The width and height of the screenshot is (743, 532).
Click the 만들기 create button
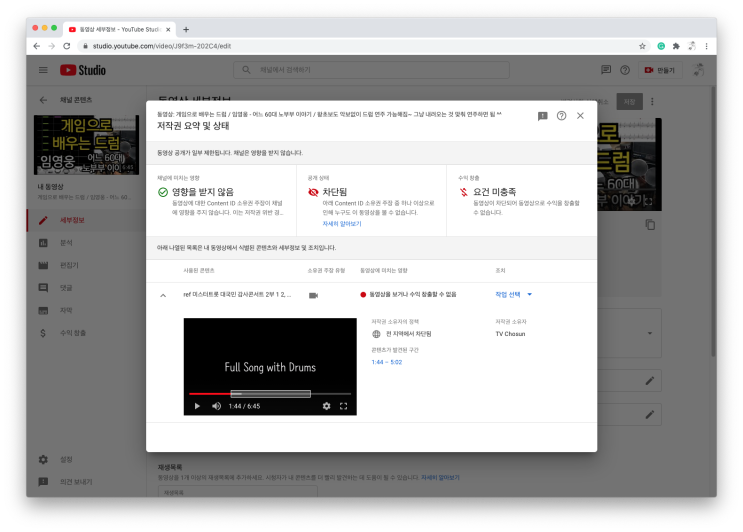(660, 70)
